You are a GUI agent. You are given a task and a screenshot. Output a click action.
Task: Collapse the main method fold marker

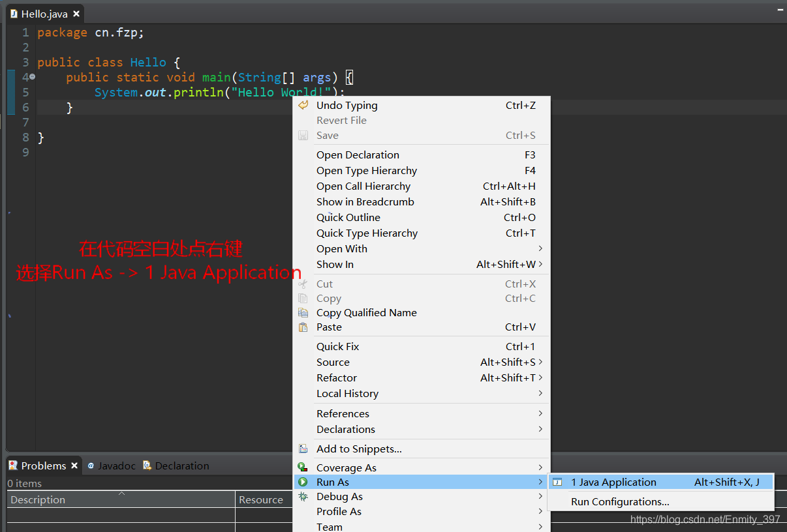click(x=32, y=78)
